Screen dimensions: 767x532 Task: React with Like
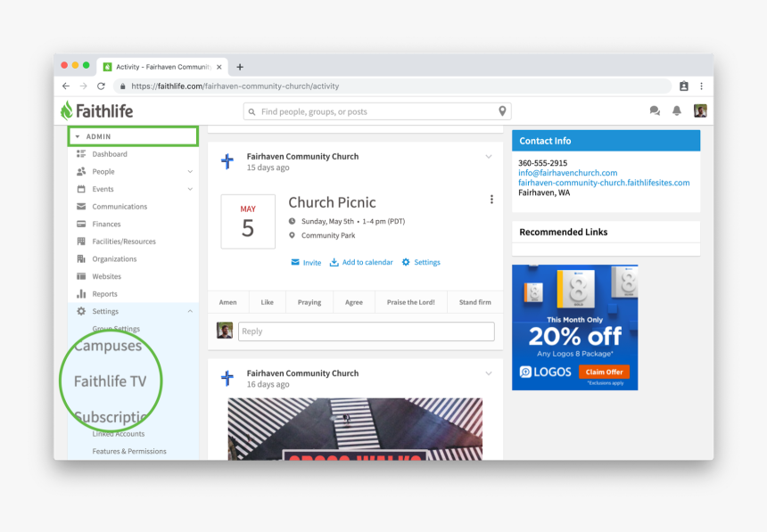pos(267,302)
